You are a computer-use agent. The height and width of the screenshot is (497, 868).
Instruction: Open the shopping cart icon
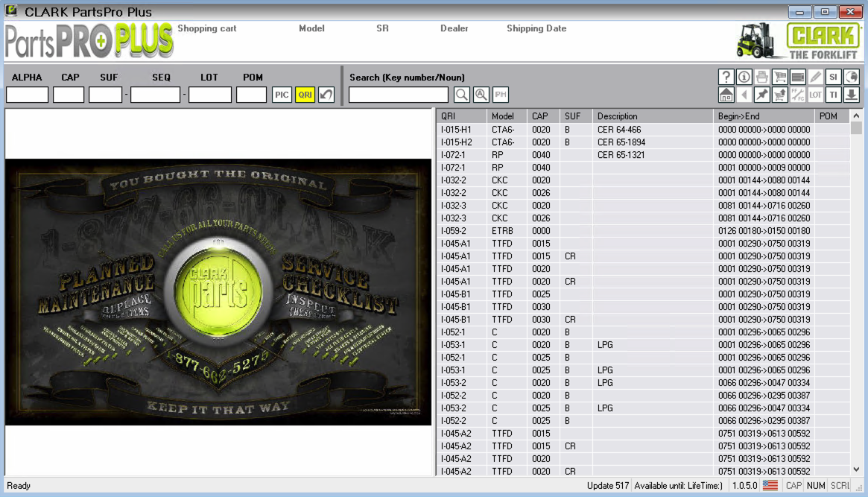[780, 77]
